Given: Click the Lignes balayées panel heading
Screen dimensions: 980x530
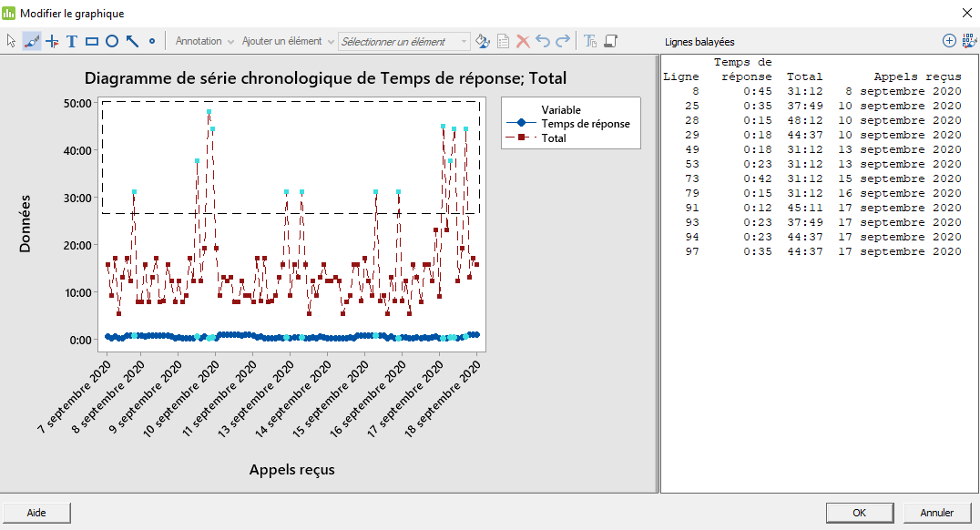Looking at the screenshot, I should 699,42.
